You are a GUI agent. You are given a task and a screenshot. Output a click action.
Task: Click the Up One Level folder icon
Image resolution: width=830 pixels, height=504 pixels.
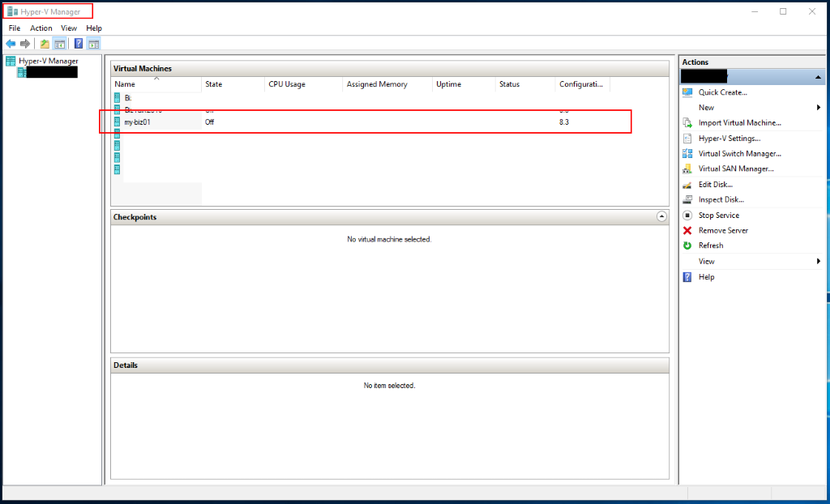point(45,44)
